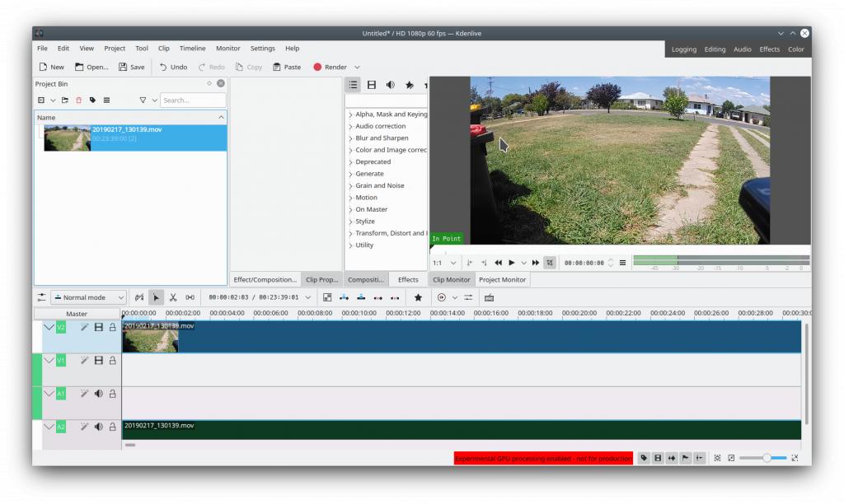844x504 pixels.
Task: Adjust the timeline zoom slider handle
Action: 767,458
